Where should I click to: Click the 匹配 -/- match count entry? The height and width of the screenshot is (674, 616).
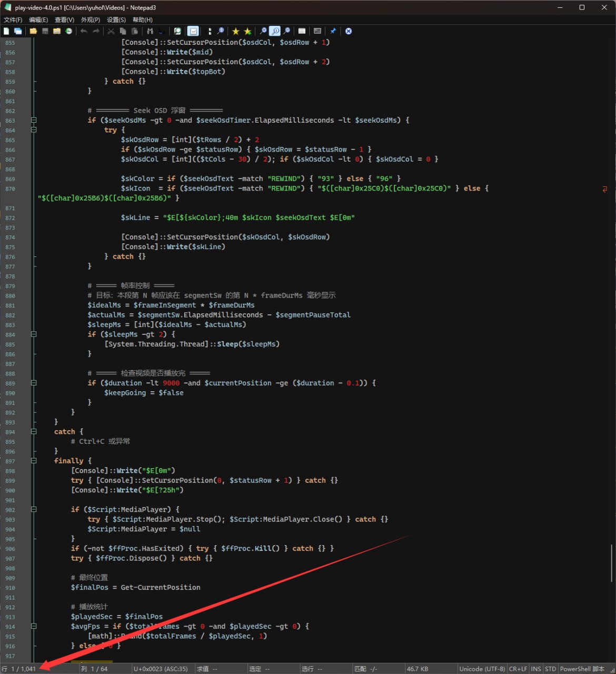click(366, 669)
